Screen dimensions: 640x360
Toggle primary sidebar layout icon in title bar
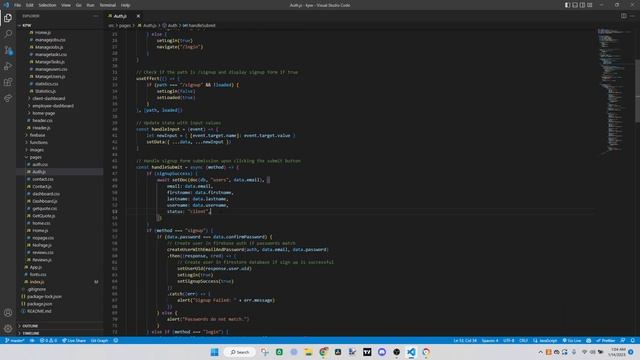pos(567,5)
